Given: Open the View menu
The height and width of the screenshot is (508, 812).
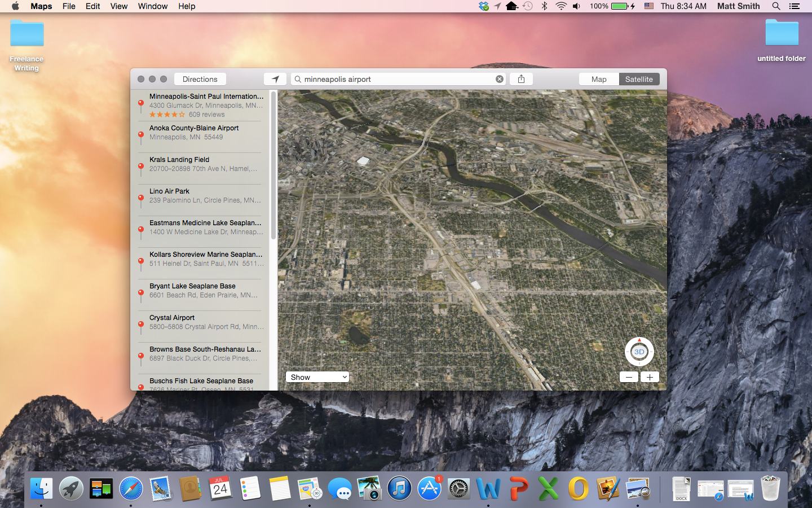Looking at the screenshot, I should coord(119,6).
